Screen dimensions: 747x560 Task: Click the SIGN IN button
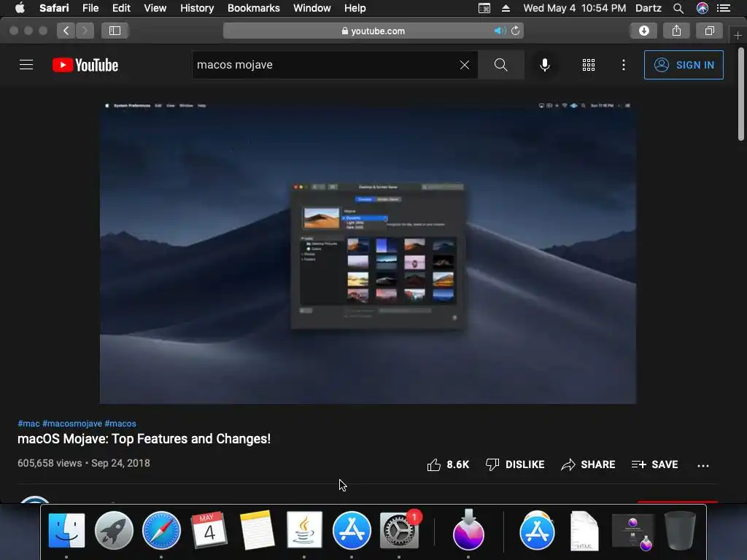[x=684, y=65]
